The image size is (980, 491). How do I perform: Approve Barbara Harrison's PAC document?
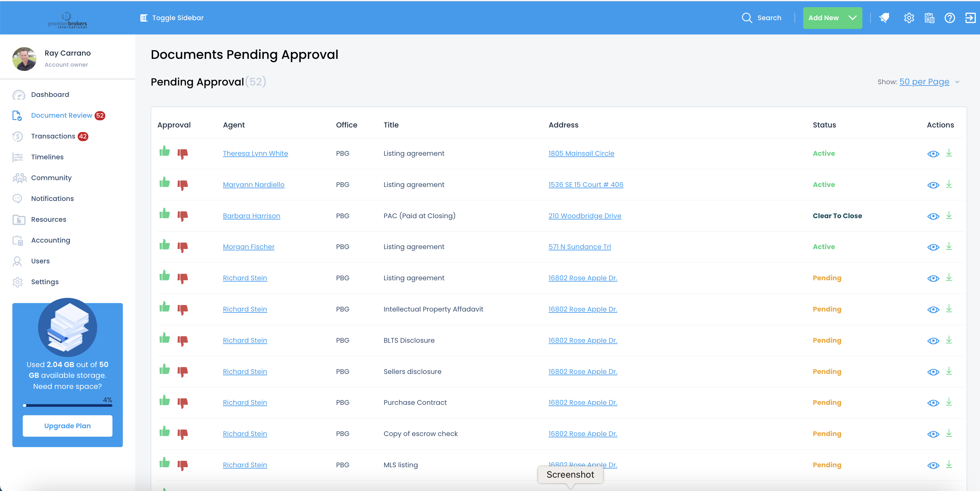[164, 214]
